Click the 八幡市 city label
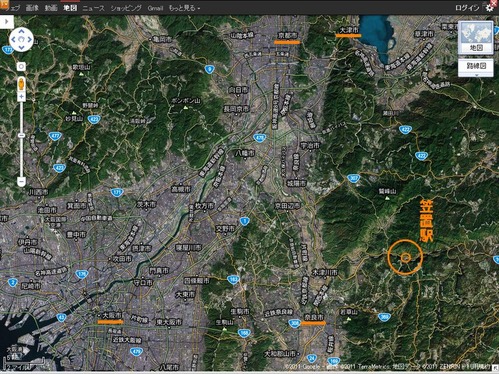 pyautogui.click(x=245, y=153)
